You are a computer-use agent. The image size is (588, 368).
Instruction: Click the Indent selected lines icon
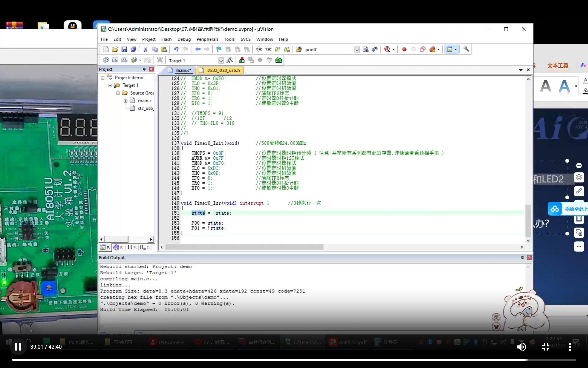click(x=259, y=49)
